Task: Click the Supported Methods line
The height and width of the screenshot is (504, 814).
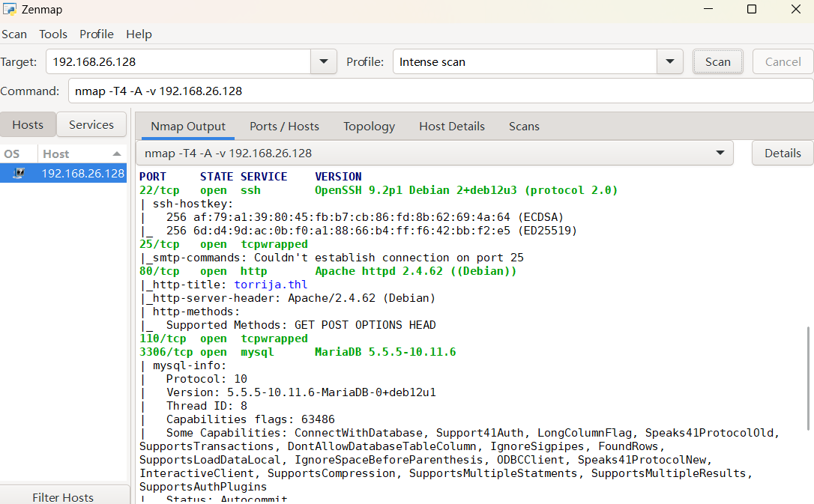Action: point(288,325)
